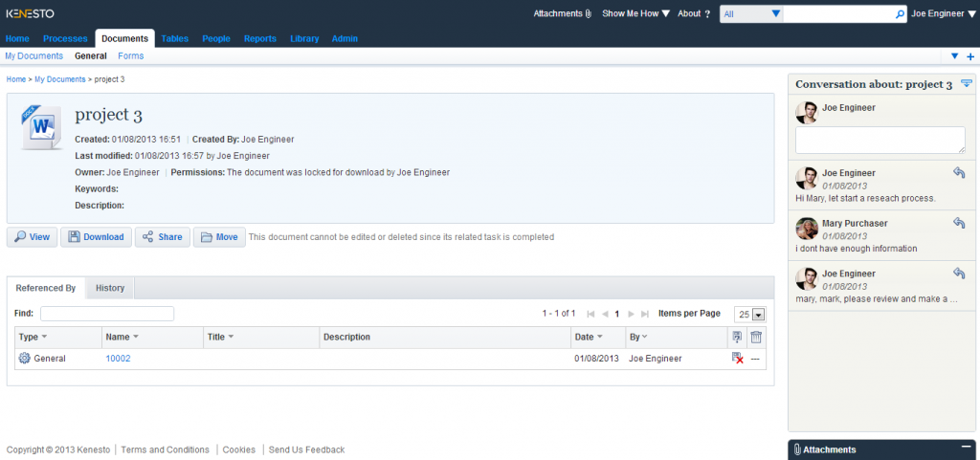
Task: Click the Word document icon for project 3
Action: tap(42, 127)
